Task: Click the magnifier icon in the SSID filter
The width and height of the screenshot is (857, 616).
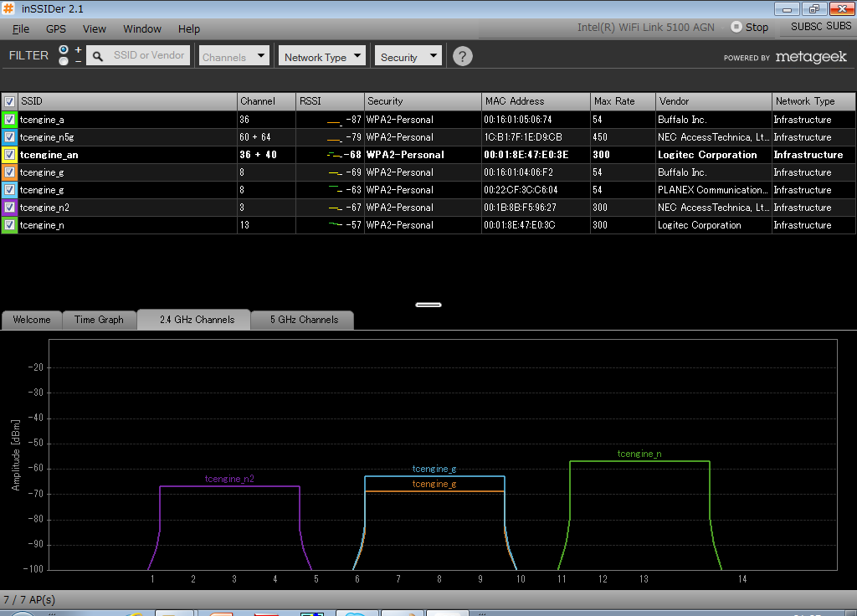Action: tap(97, 56)
